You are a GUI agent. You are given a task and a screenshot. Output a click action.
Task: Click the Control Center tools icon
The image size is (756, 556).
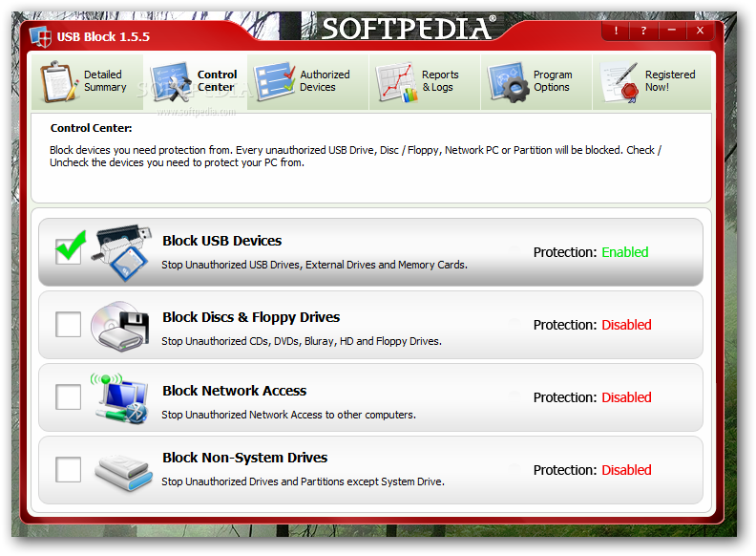coord(170,81)
